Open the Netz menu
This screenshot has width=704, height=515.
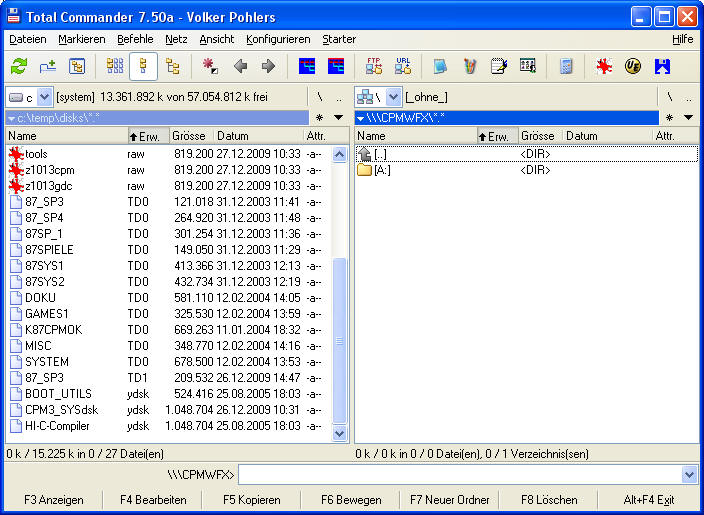point(176,40)
